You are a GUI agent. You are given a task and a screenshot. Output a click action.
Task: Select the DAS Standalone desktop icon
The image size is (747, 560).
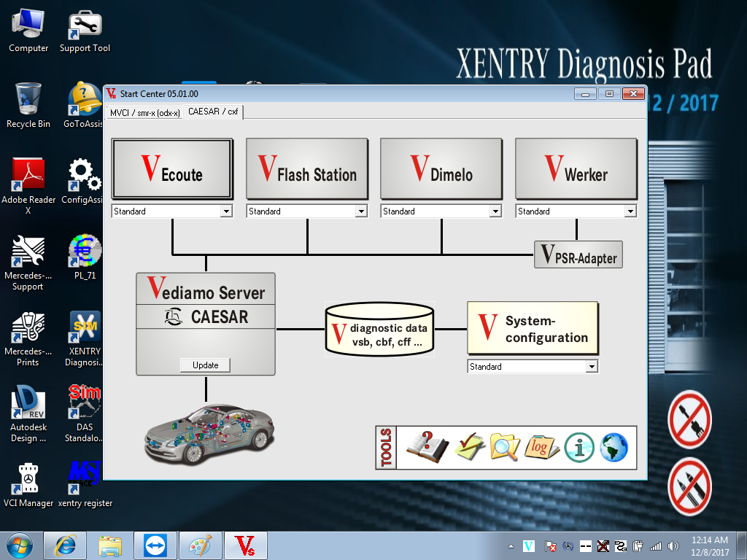[84, 414]
